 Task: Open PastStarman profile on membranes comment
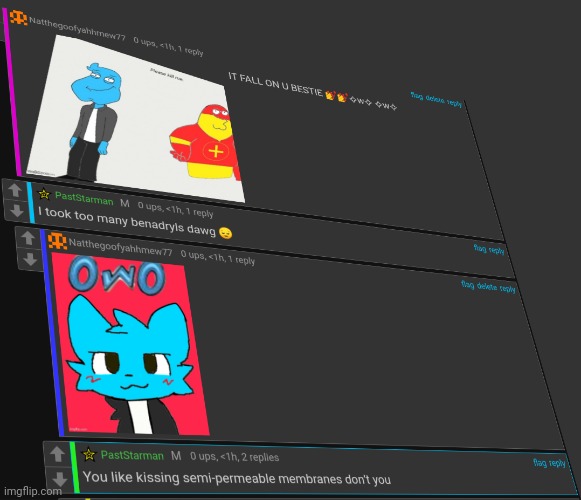132,455
